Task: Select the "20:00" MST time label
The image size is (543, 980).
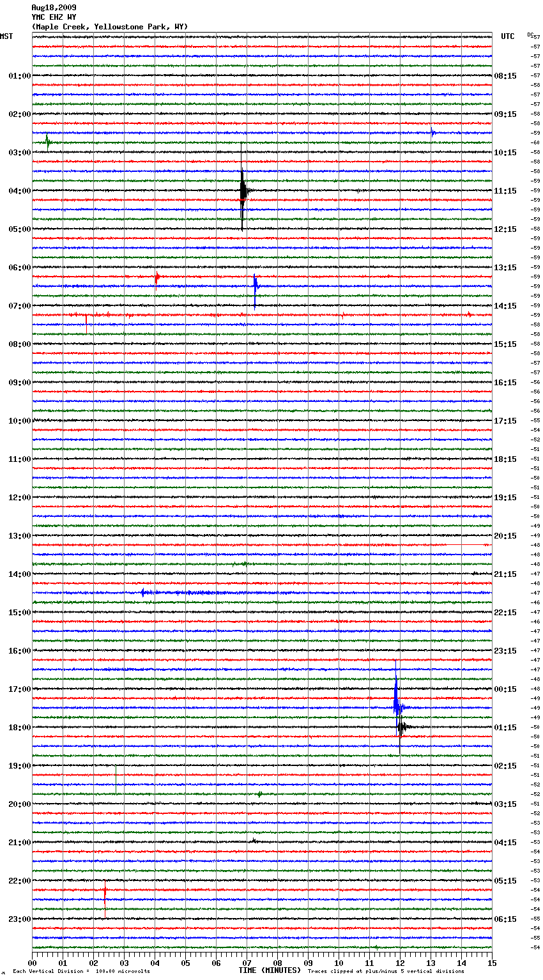Action: [x=20, y=804]
